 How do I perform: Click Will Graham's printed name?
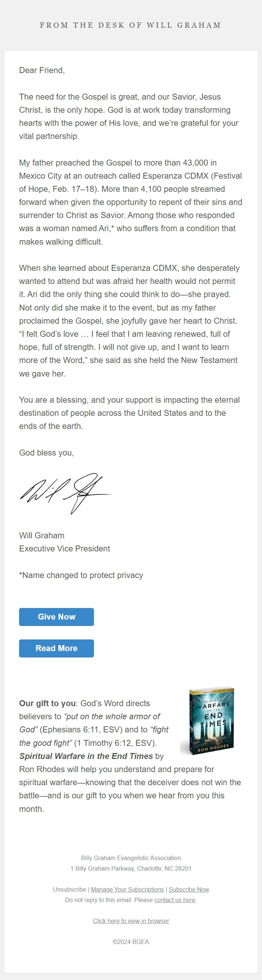click(x=41, y=535)
